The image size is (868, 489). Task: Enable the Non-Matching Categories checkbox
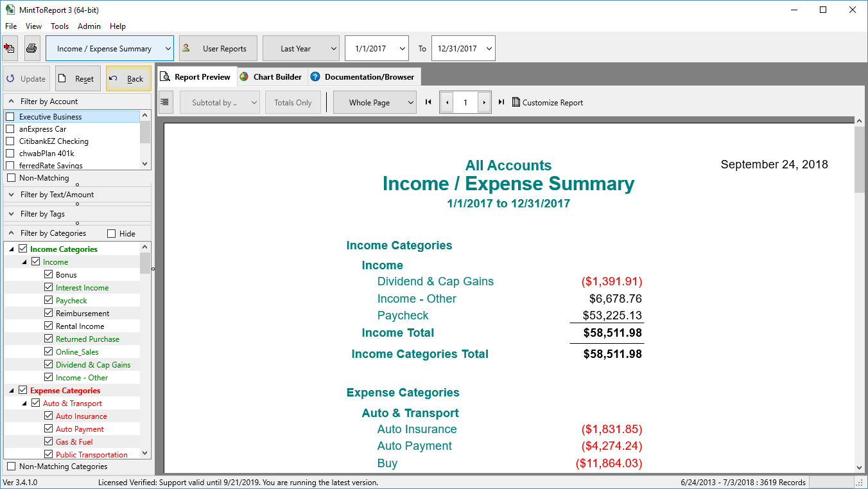(12, 467)
